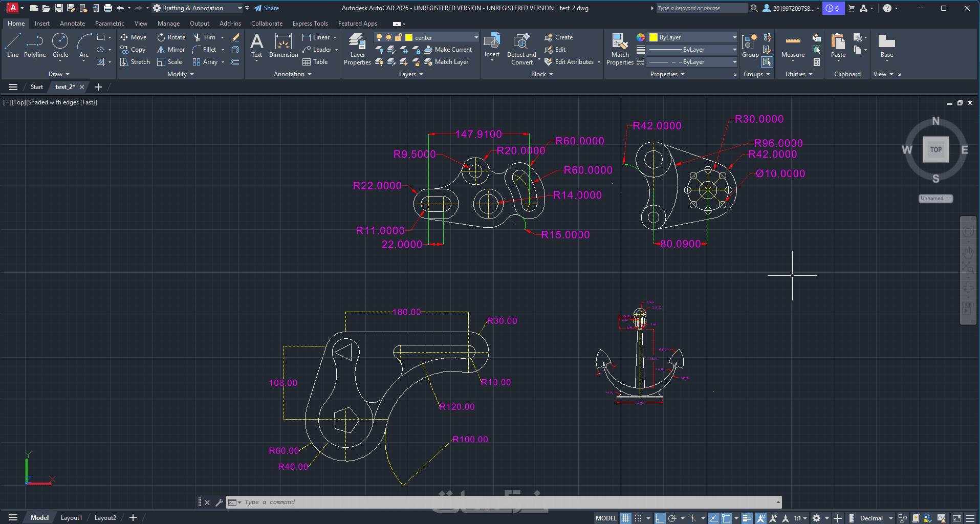Viewport: 980px width, 524px height.
Task: Toggle isometric drafting mode
Action: point(692,518)
